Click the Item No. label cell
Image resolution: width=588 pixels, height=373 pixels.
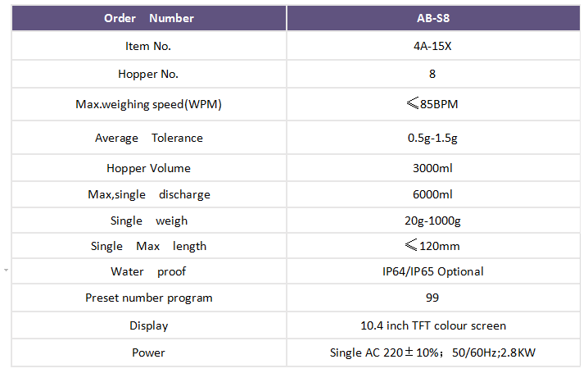coord(149,46)
